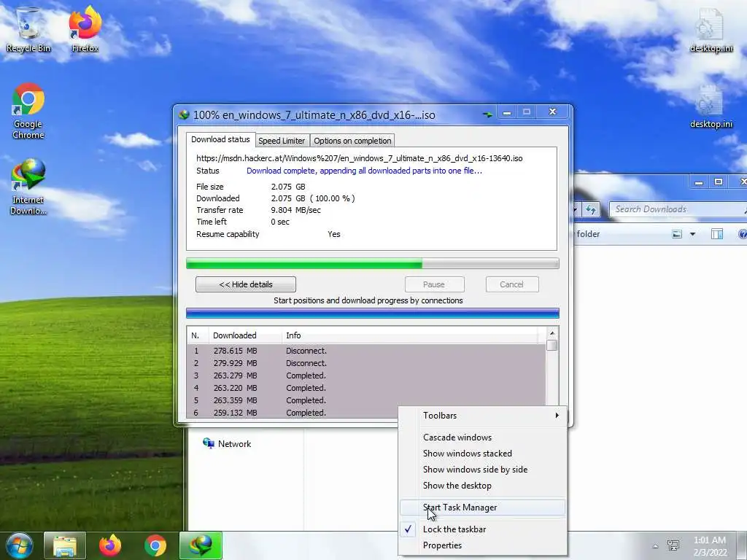Click the download URL text
The height and width of the screenshot is (560, 747).
(359, 158)
